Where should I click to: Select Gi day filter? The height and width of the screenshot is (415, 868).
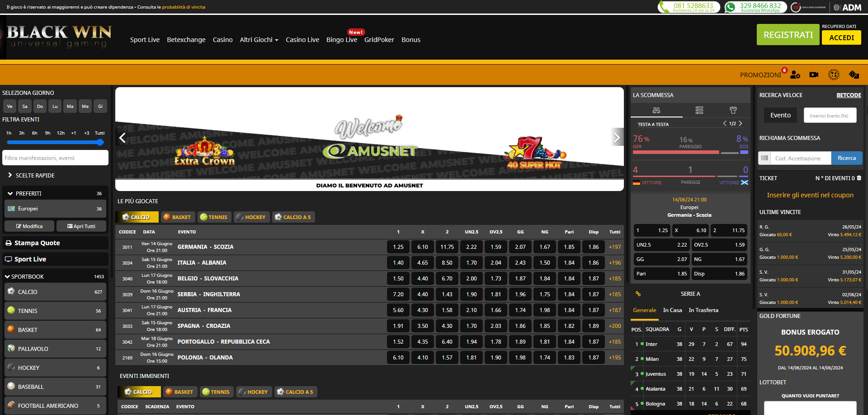100,107
